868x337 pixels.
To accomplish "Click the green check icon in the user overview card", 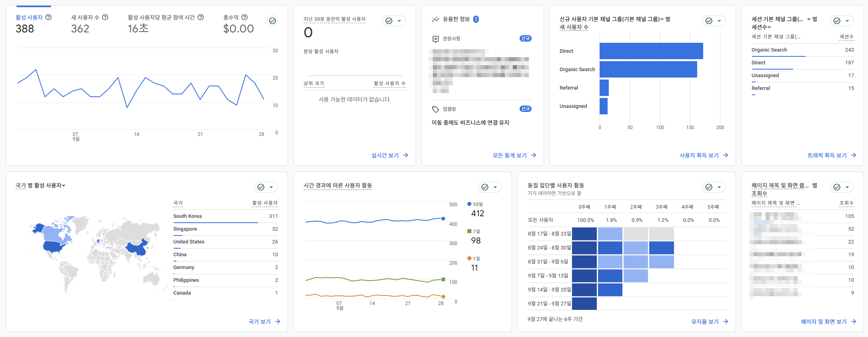I will (272, 21).
